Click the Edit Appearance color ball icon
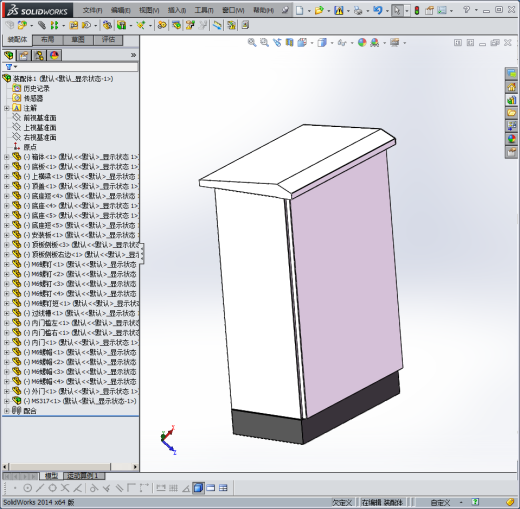 [362, 43]
